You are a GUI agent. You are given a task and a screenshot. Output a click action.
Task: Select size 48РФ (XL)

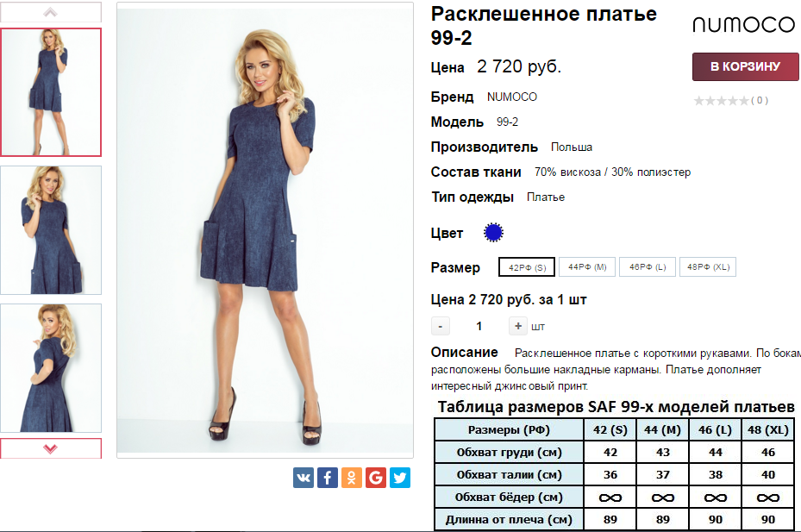(x=708, y=266)
